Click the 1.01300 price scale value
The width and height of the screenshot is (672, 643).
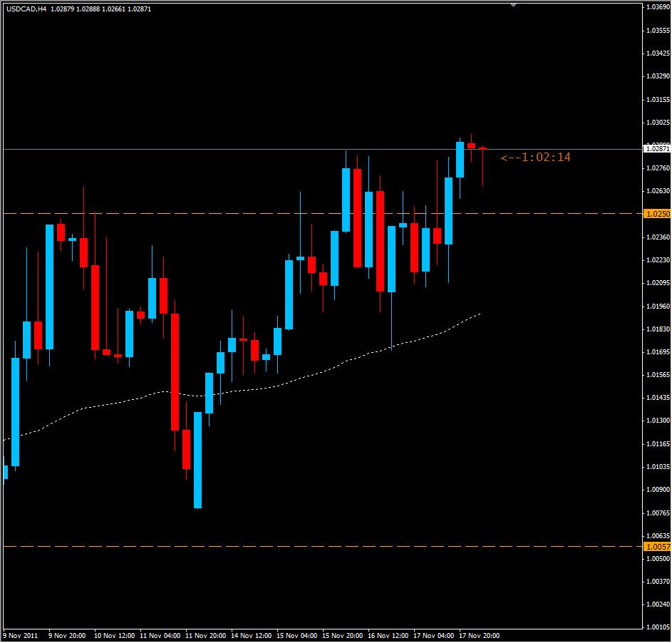658,421
